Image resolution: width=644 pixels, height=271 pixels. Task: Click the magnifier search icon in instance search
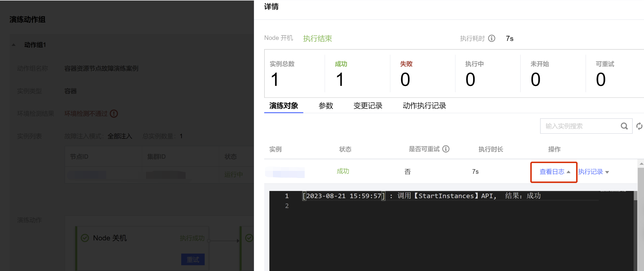624,126
